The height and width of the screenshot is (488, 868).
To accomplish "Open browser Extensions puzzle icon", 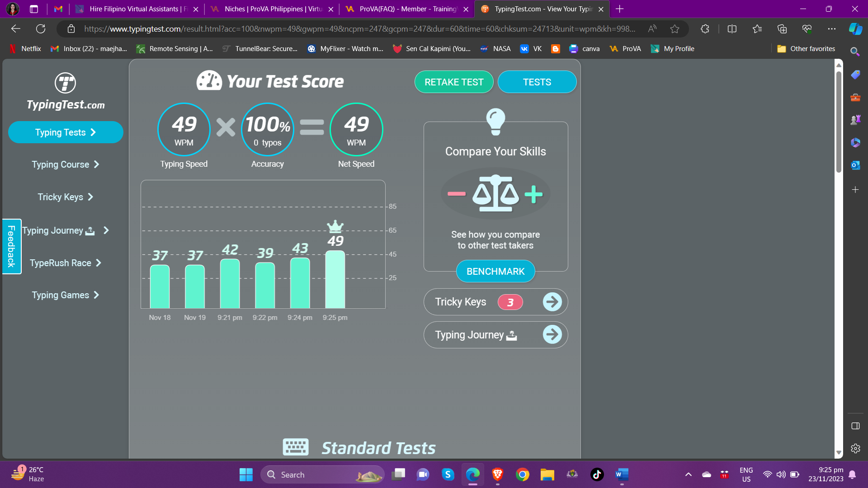I will pyautogui.click(x=705, y=29).
